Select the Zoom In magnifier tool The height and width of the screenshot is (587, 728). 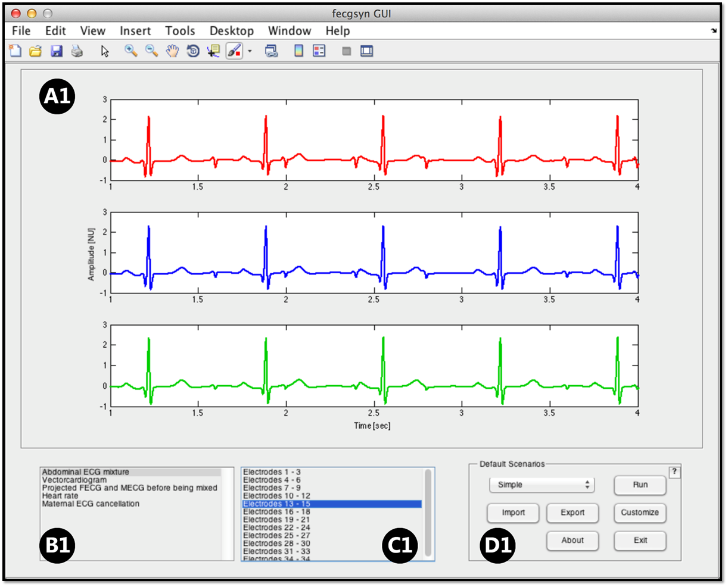coord(130,51)
